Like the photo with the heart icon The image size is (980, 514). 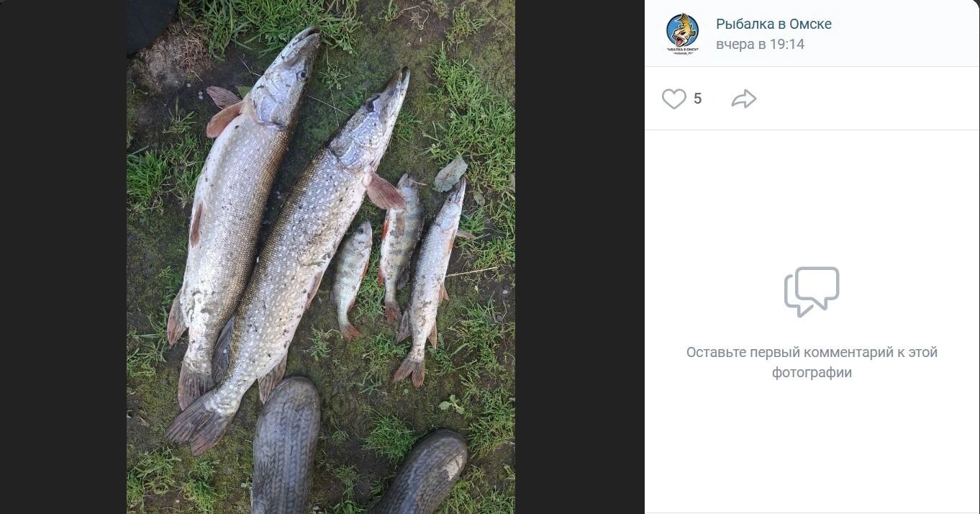point(673,99)
